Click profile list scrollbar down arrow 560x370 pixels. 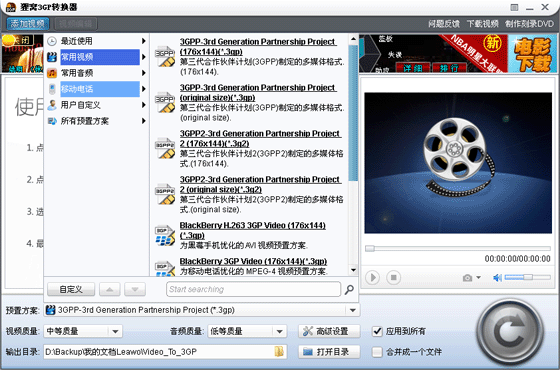[x=353, y=270]
